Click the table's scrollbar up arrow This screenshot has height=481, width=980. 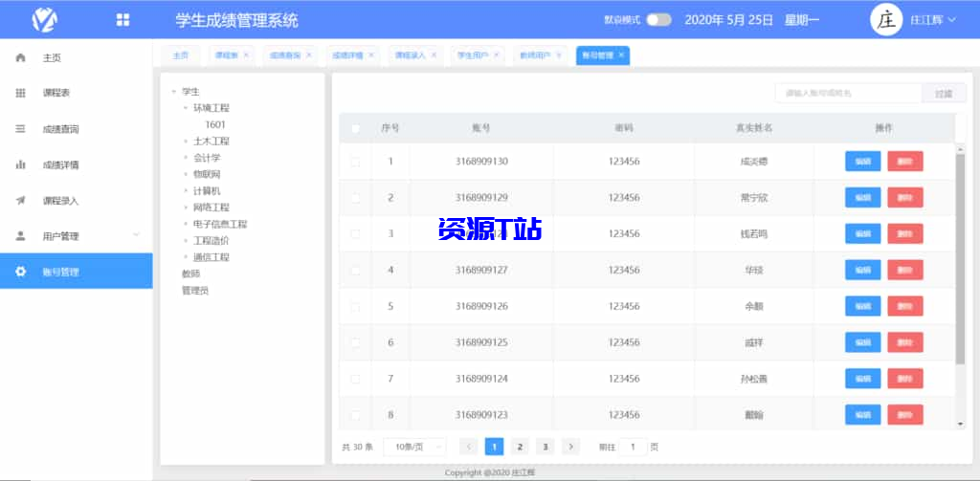coord(961,148)
